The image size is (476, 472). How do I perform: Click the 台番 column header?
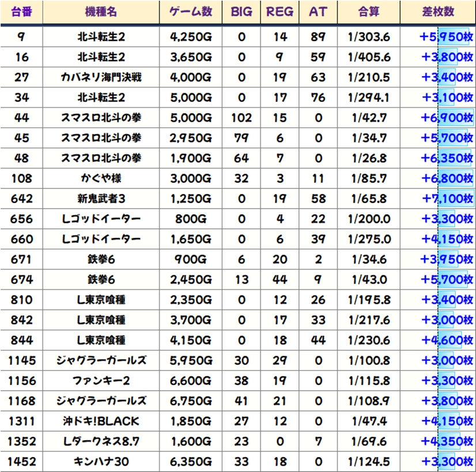pos(22,13)
